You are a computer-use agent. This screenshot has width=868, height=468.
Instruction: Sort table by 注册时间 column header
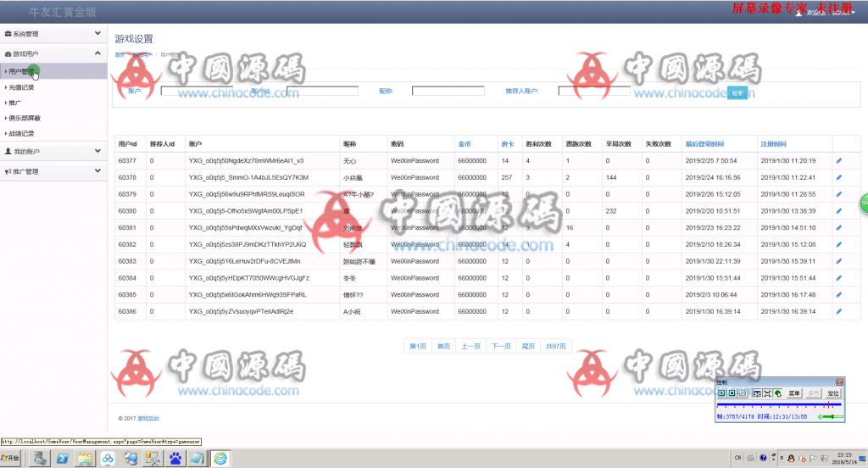click(x=773, y=144)
